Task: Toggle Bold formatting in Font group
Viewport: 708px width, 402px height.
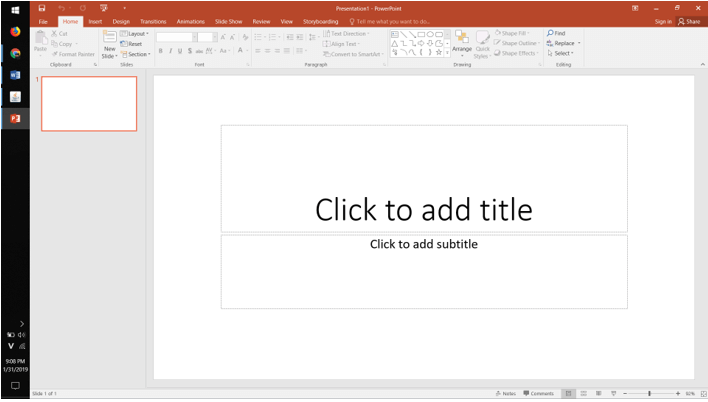Action: 160,51
